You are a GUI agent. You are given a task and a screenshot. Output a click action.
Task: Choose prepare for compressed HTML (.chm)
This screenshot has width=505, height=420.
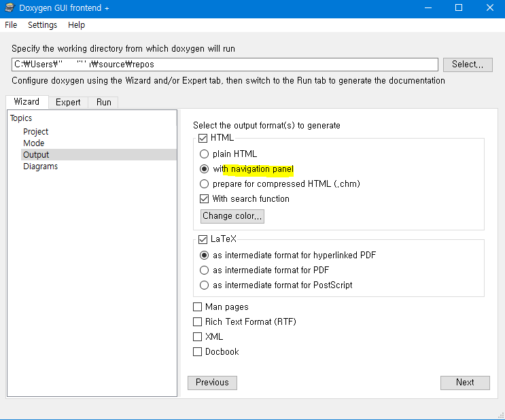204,184
